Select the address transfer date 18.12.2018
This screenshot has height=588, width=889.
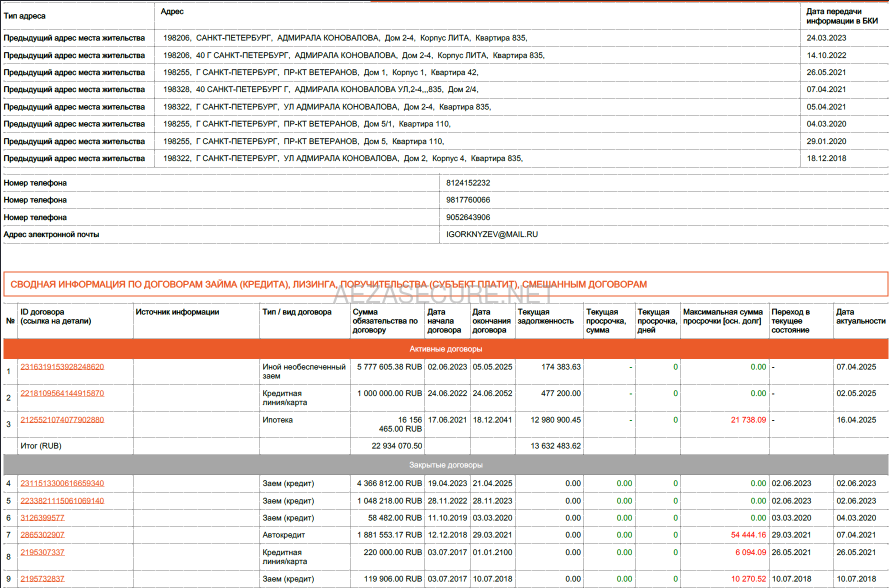(826, 158)
